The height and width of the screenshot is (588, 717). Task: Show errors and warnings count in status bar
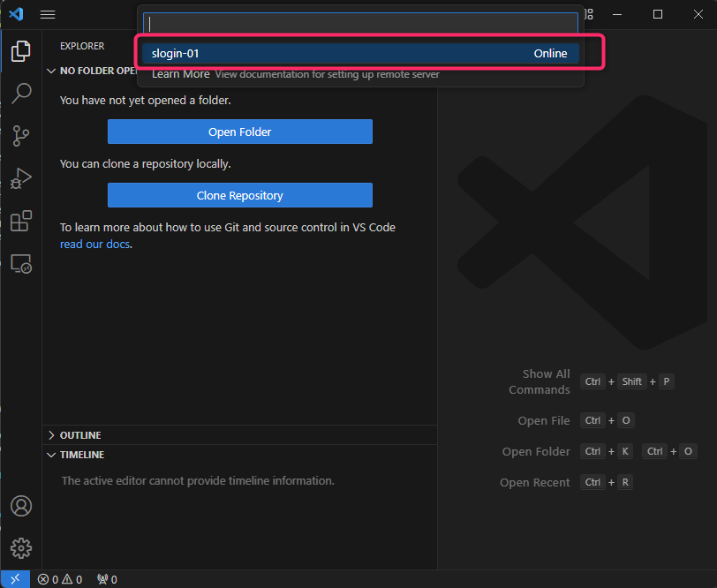60,579
